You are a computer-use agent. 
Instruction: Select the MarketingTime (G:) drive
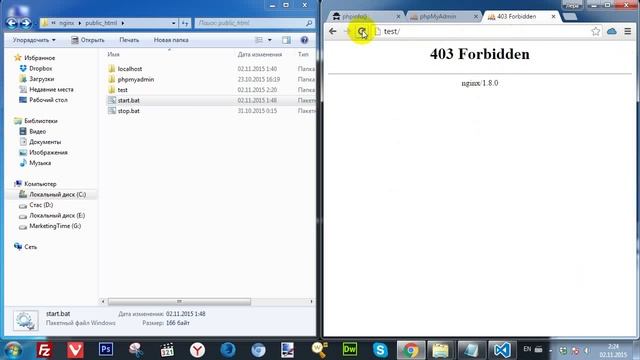55,226
